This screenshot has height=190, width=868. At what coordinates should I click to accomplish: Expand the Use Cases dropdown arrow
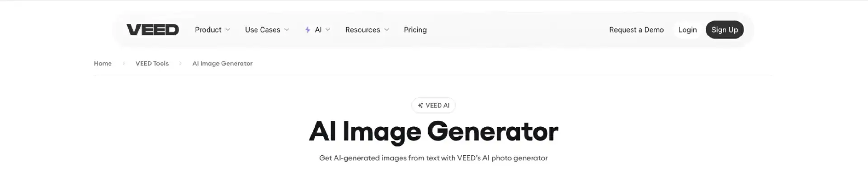pyautogui.click(x=287, y=30)
